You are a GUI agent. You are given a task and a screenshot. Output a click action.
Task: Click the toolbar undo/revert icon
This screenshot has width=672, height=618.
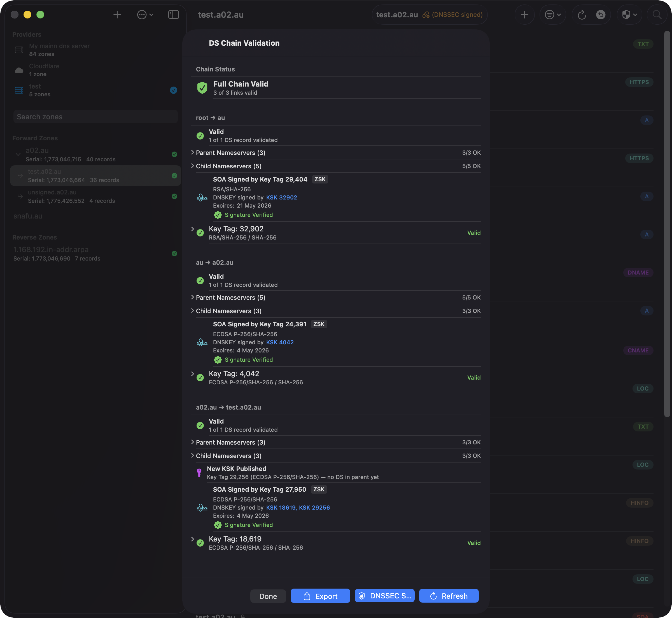click(x=601, y=15)
